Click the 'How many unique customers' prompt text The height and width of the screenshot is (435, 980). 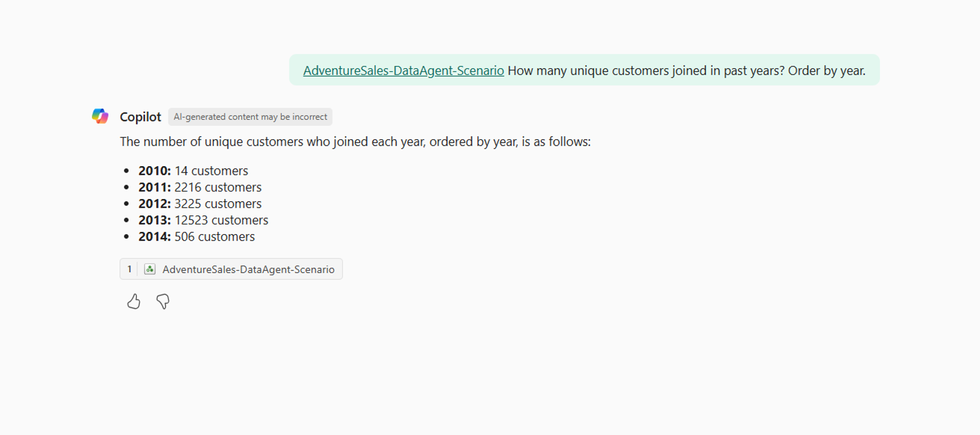click(687, 70)
